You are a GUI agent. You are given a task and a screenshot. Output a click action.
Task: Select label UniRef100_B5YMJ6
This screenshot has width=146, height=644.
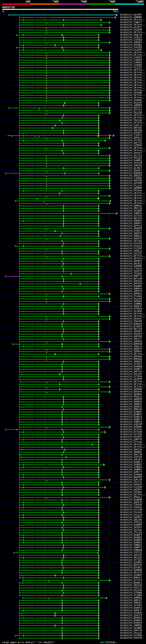[131, 565]
